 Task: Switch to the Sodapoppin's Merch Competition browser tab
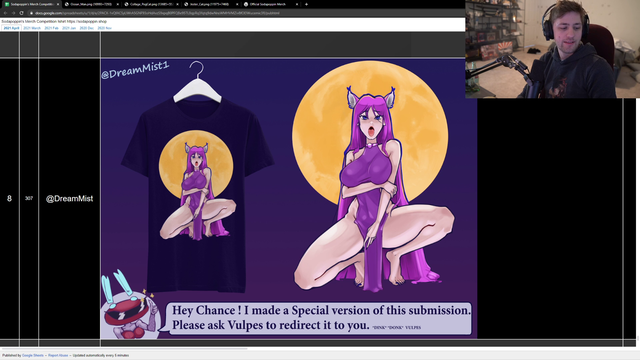click(x=31, y=4)
